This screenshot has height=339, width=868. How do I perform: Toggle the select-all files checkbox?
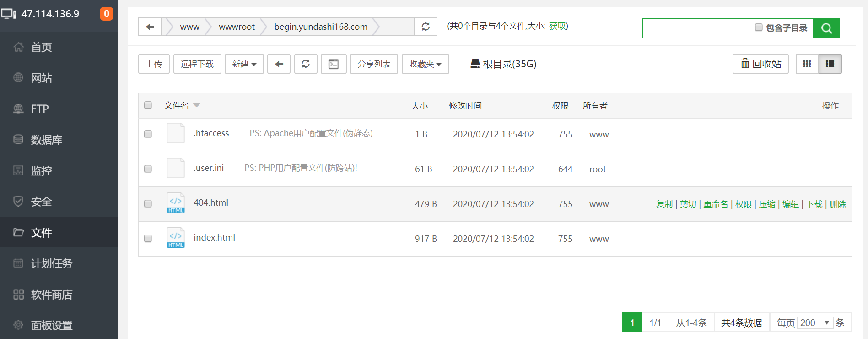148,105
